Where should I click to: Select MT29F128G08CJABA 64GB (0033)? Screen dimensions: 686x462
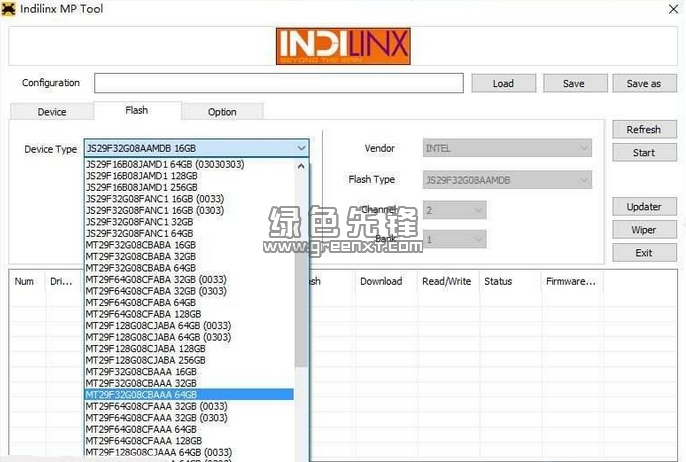pyautogui.click(x=189, y=326)
